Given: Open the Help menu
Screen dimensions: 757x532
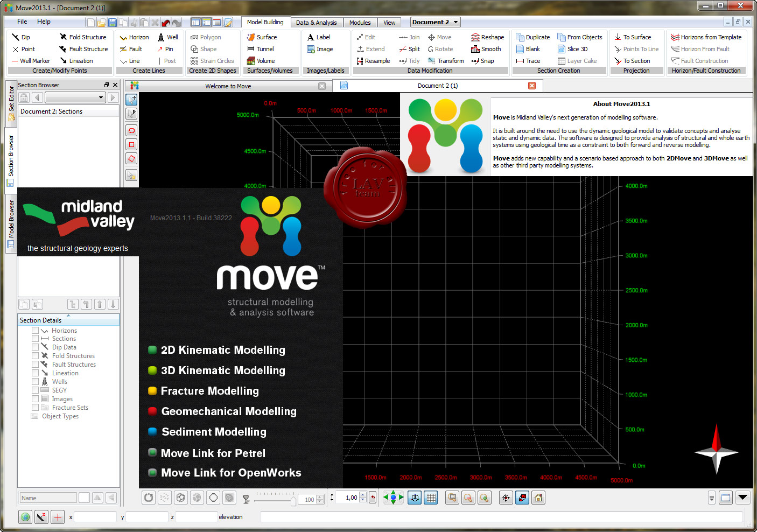Looking at the screenshot, I should click(44, 22).
